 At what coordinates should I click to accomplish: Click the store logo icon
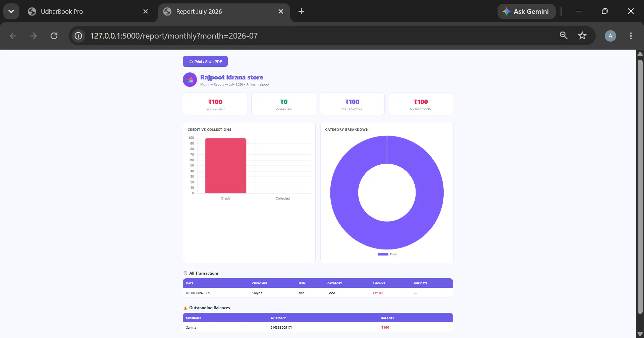click(190, 80)
